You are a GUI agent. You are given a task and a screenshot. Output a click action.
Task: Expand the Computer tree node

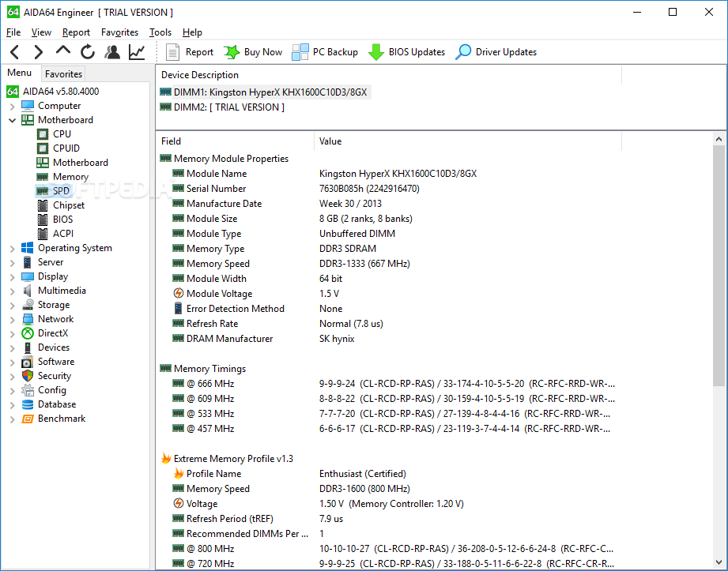[x=12, y=107]
